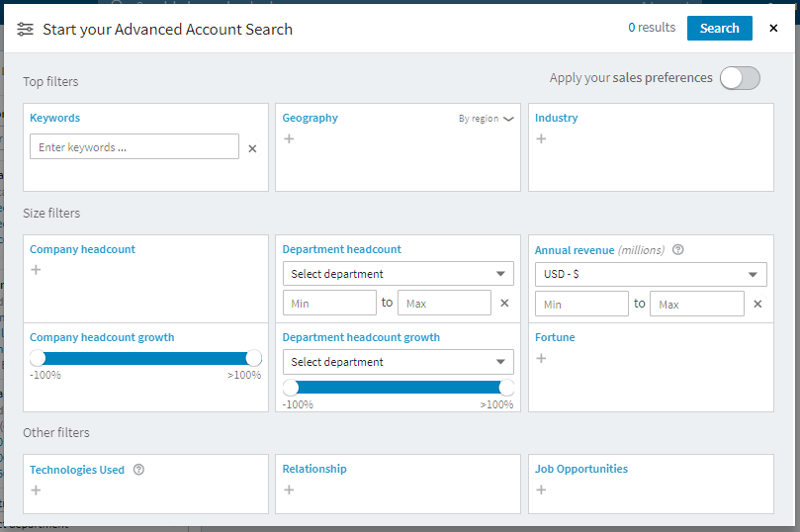Click plus icon under Technologies Used
The height and width of the screenshot is (532, 800).
click(36, 489)
